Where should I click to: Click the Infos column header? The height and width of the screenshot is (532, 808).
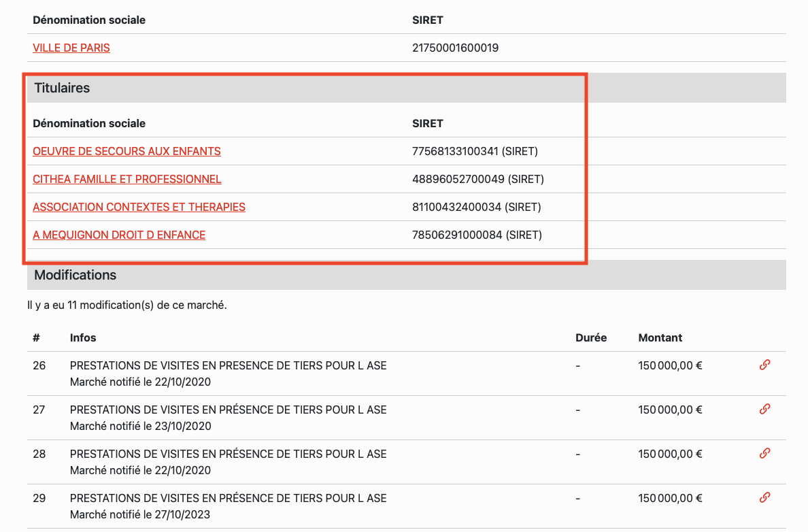point(83,337)
